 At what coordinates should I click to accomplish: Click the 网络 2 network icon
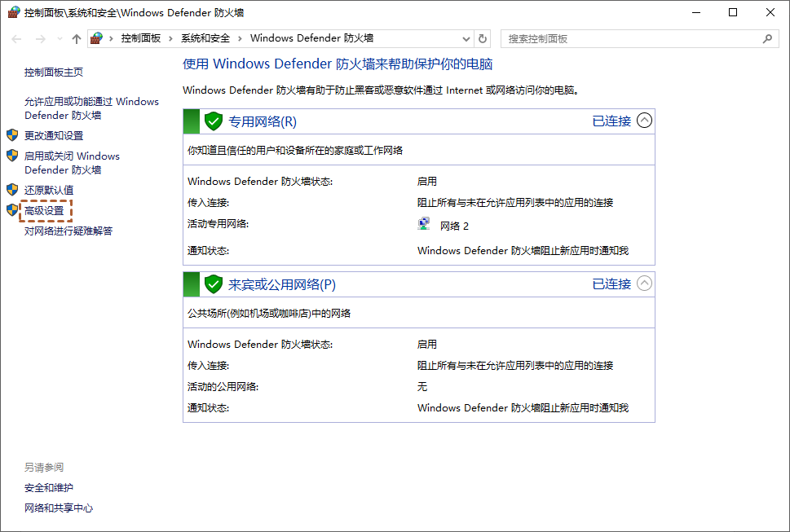point(425,226)
